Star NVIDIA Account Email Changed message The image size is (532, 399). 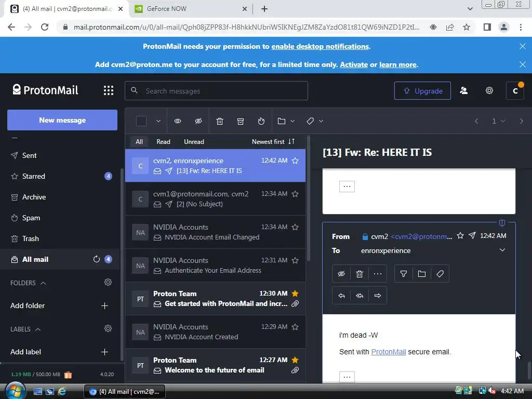point(295,227)
